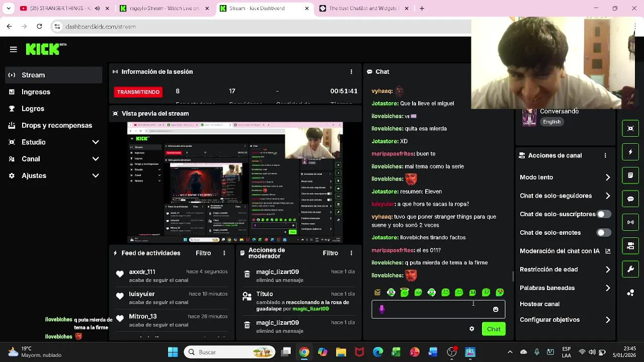Open the hamburger menu beside the Kick logo
The image size is (644, 362).
pyautogui.click(x=14, y=49)
